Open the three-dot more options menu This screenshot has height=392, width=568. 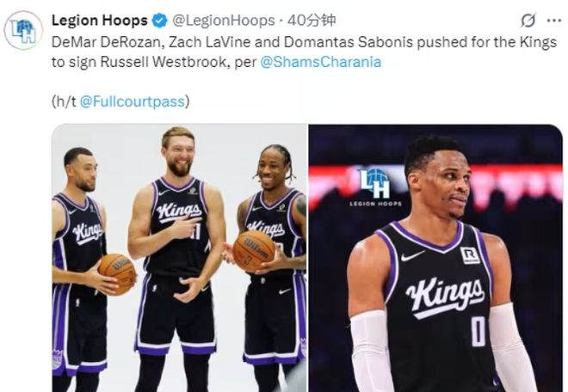point(554,21)
